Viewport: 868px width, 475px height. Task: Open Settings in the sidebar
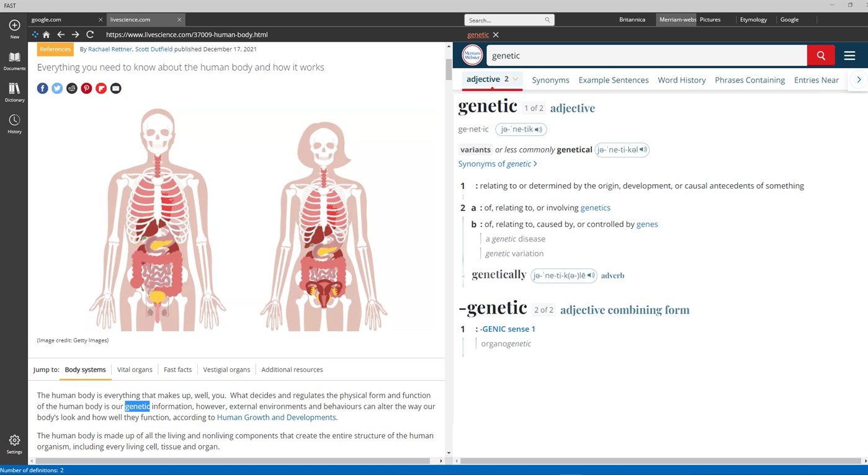coord(14,444)
